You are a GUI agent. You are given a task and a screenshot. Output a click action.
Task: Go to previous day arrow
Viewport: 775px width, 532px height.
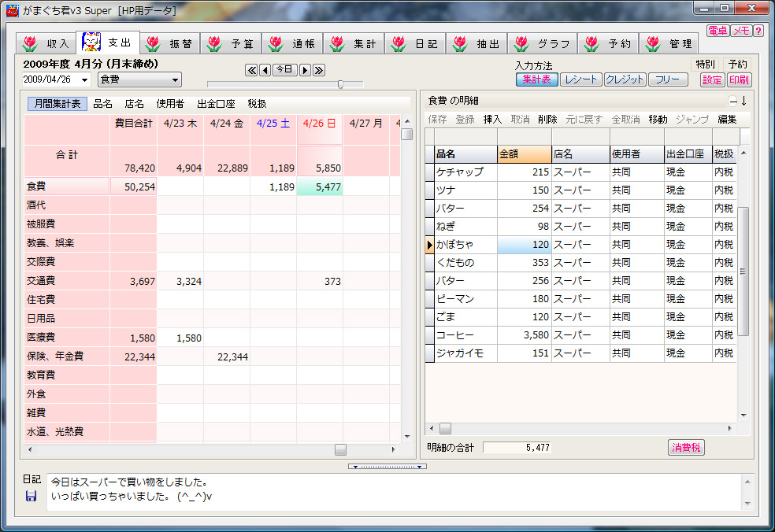(265, 70)
